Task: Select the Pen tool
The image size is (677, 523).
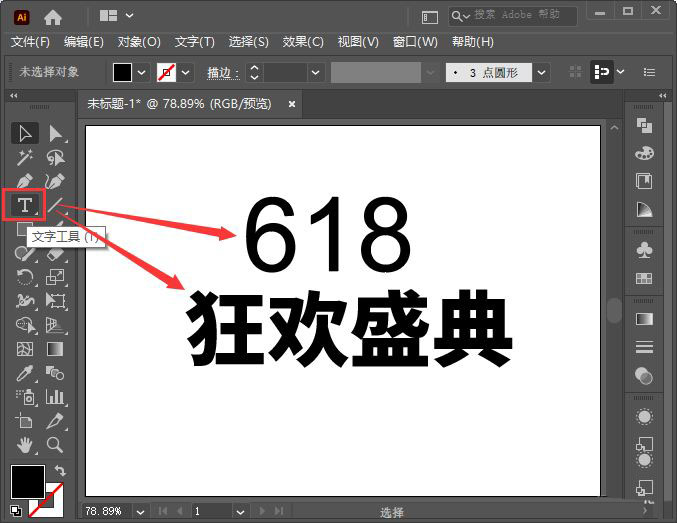Action: click(x=25, y=181)
